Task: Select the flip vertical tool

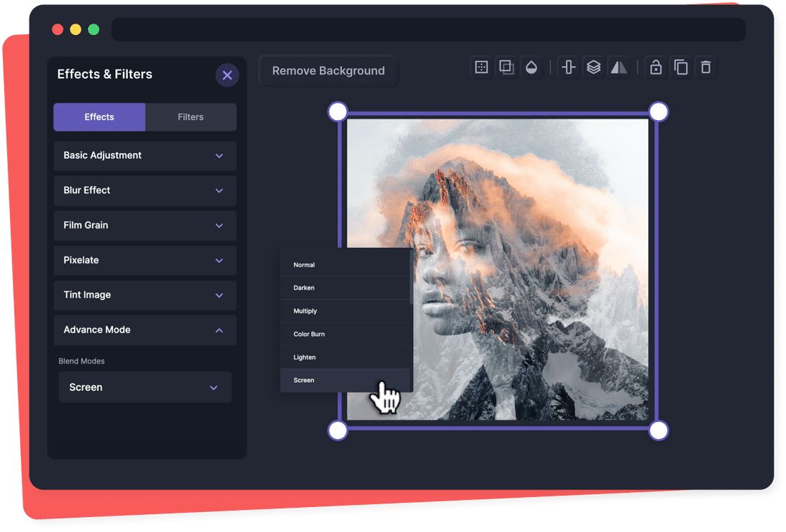Action: pyautogui.click(x=568, y=66)
